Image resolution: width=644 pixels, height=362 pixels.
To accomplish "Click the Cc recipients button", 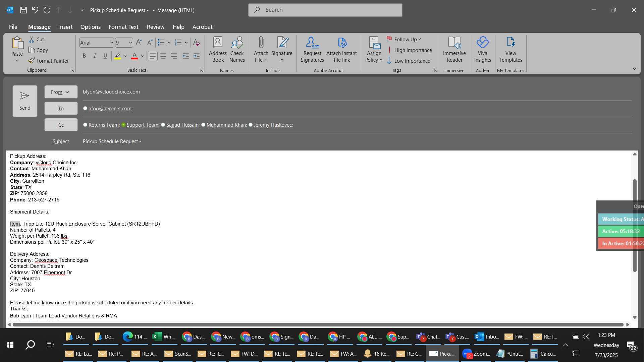I will tap(61, 125).
